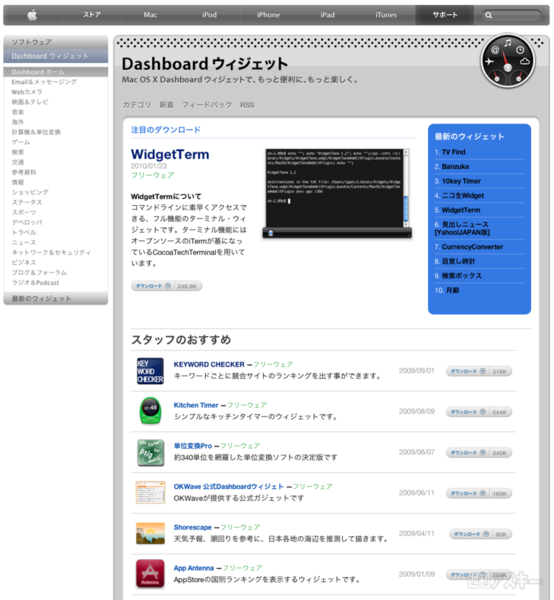Image resolution: width=554 pixels, height=600 pixels.
Task: Open the iPod navigation tab
Action: (209, 15)
